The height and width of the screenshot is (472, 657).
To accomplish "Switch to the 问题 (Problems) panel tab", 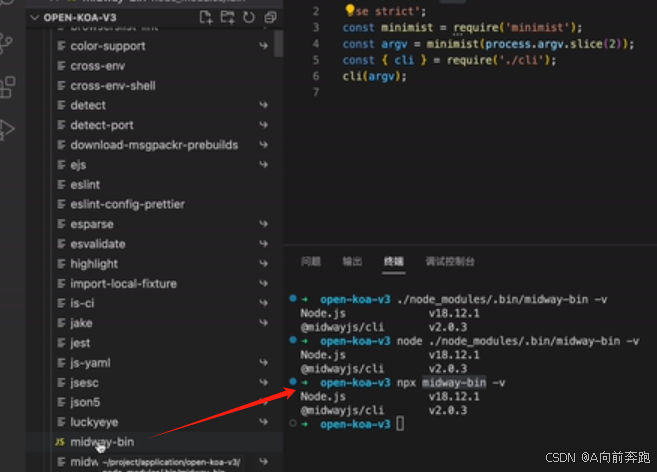I will (310, 262).
